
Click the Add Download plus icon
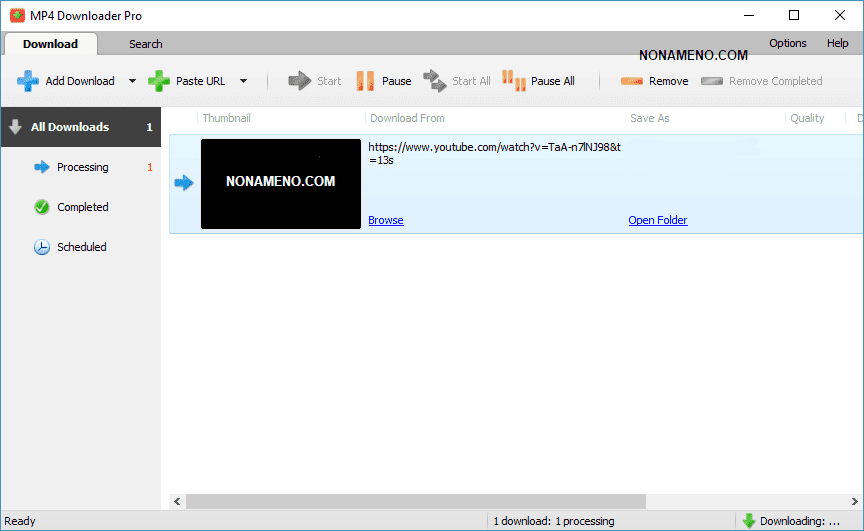(x=28, y=81)
